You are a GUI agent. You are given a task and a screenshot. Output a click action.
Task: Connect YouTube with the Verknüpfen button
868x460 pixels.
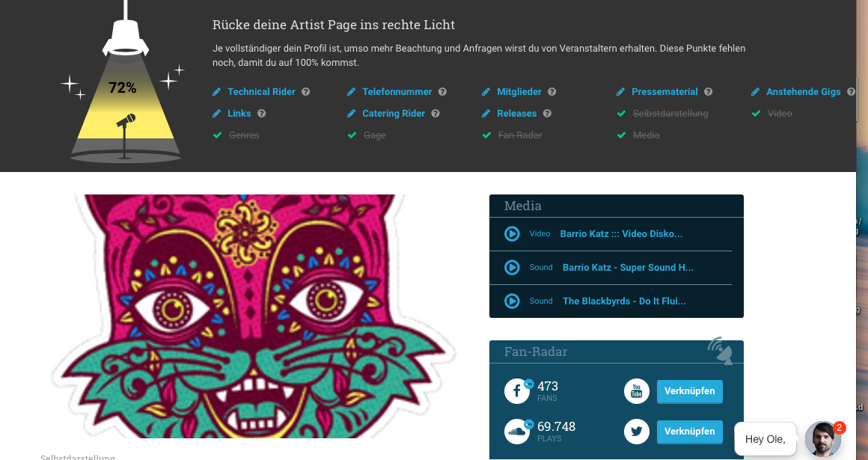point(689,391)
